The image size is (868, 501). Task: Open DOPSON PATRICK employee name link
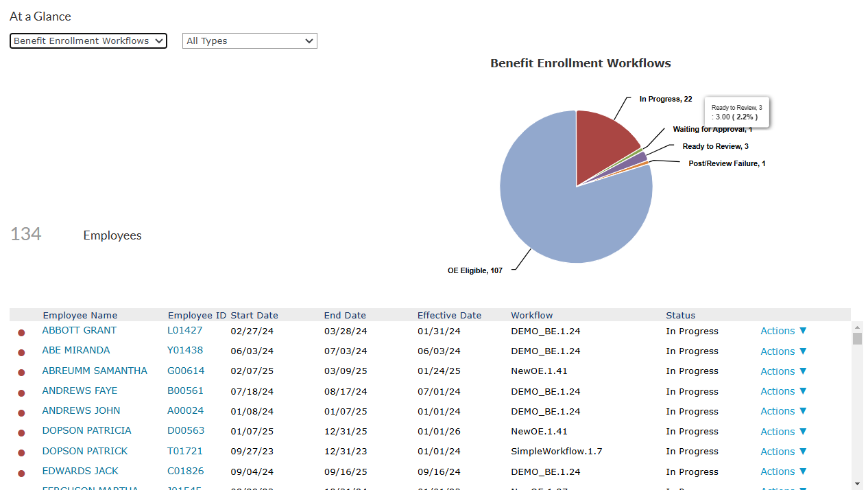pos(85,451)
